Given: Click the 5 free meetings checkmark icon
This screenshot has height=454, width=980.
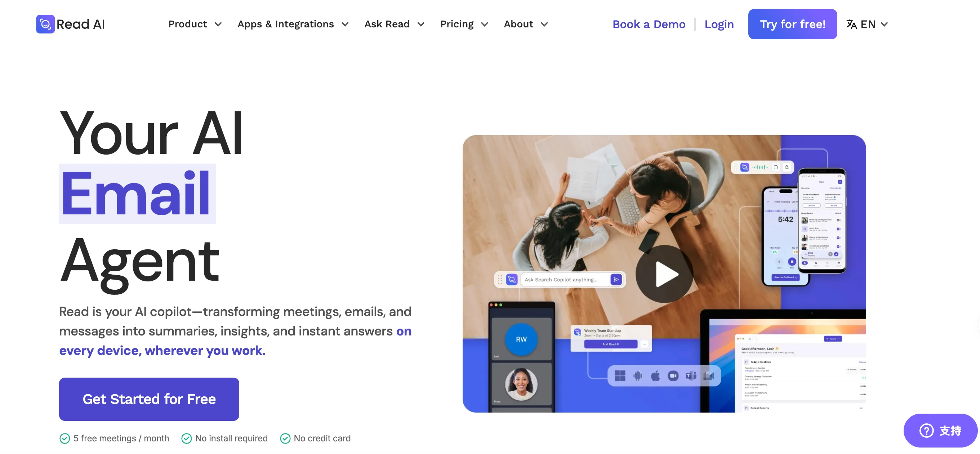Looking at the screenshot, I should pos(65,438).
